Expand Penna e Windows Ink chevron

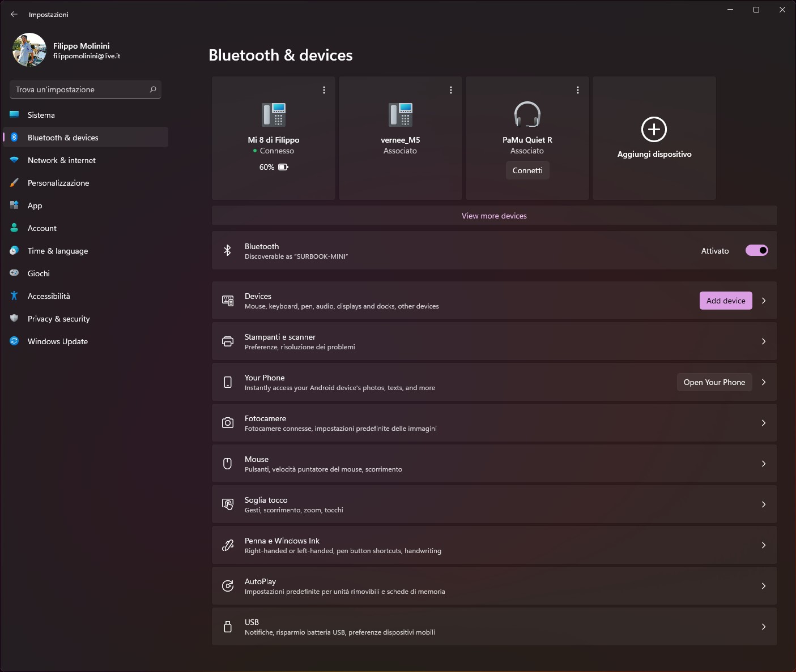coord(764,545)
